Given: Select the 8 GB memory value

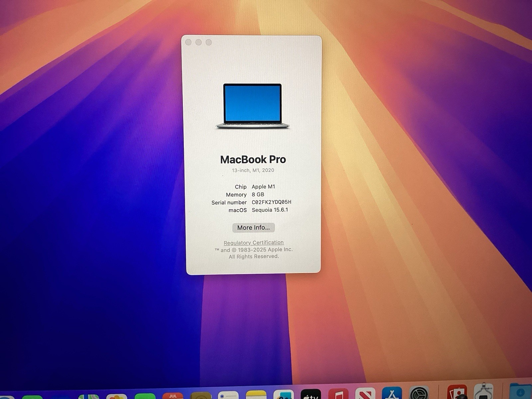Looking at the screenshot, I should 258,195.
